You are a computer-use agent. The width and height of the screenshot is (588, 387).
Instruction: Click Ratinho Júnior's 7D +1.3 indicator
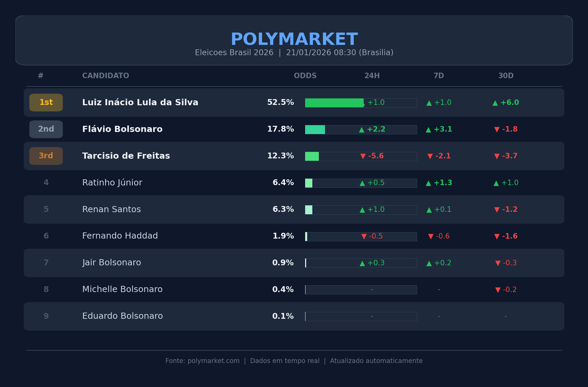coord(439,183)
